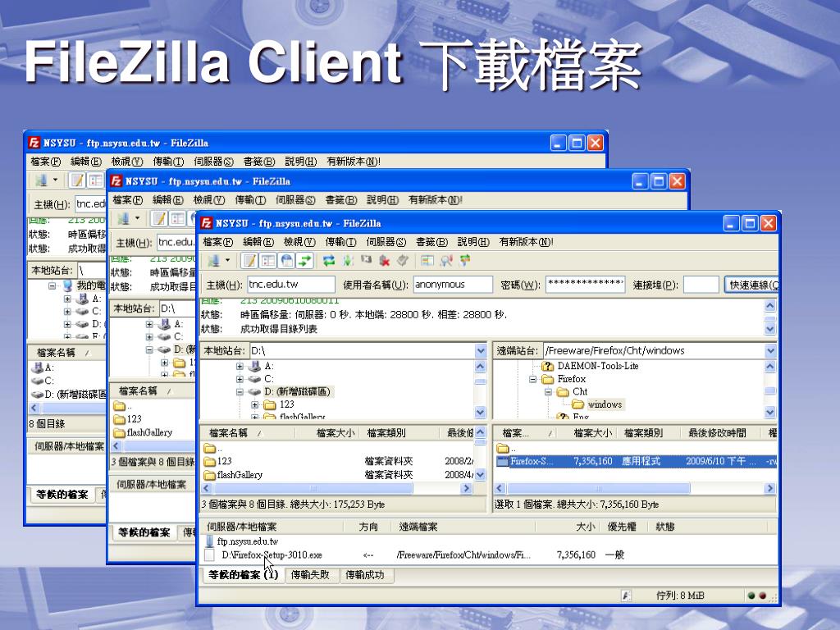The width and height of the screenshot is (840, 630).
Task: Select the Firefox-S... file row in remote list
Action: point(635,461)
